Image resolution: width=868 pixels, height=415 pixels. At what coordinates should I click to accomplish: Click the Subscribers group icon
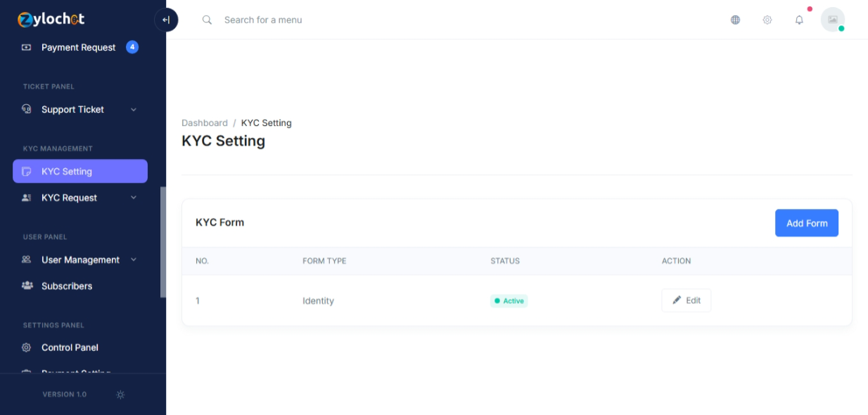(27, 286)
